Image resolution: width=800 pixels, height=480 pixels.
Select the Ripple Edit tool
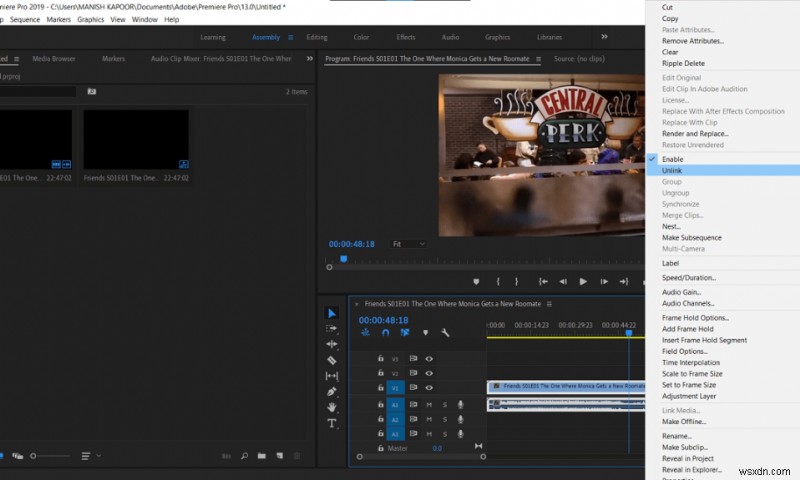pos(332,344)
